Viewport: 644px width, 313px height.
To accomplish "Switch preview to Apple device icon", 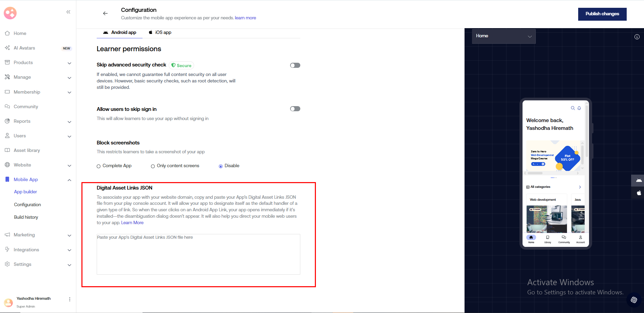I will (639, 193).
